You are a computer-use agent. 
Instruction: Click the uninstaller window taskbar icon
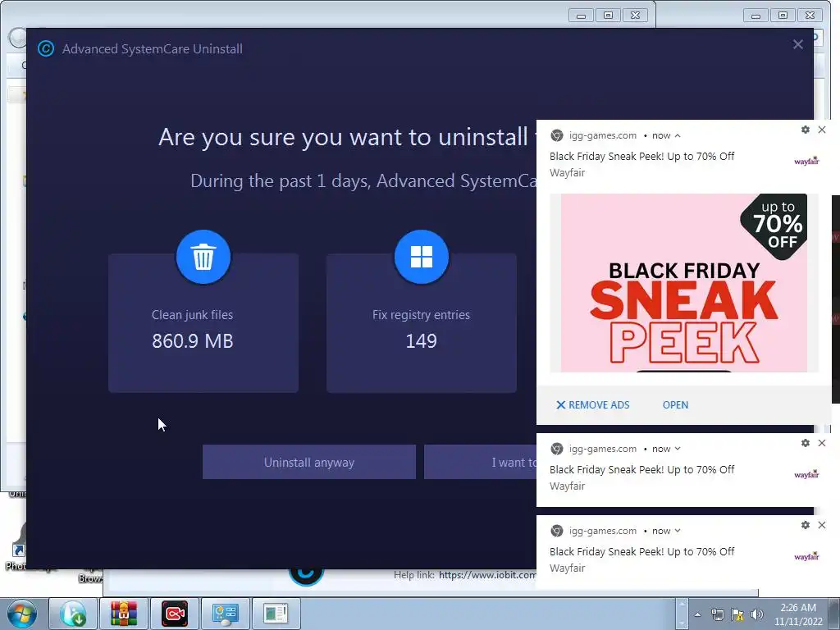pos(276,614)
